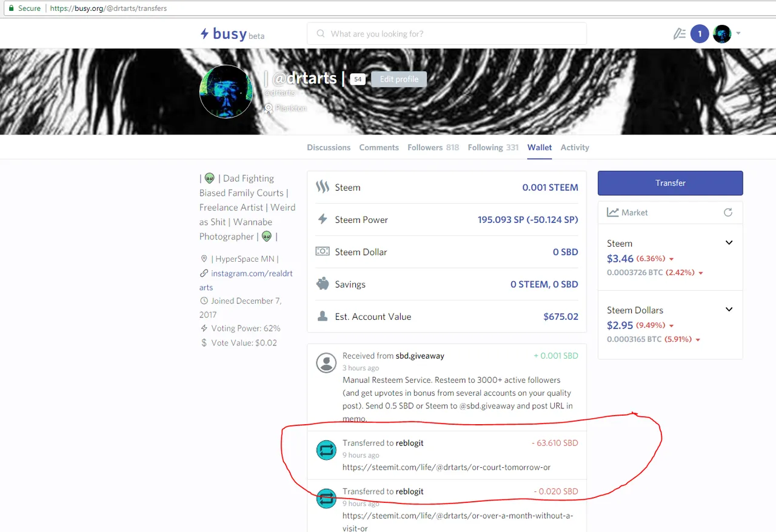The width and height of the screenshot is (776, 532).
Task: Click the or-over-a-month-without-a-visit memo URL
Action: point(458,522)
